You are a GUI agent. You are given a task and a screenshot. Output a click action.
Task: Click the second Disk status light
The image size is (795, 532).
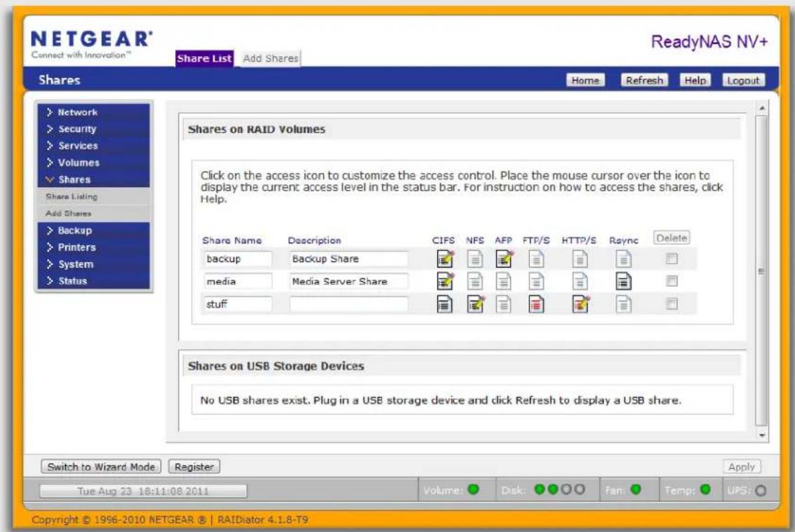point(552,489)
